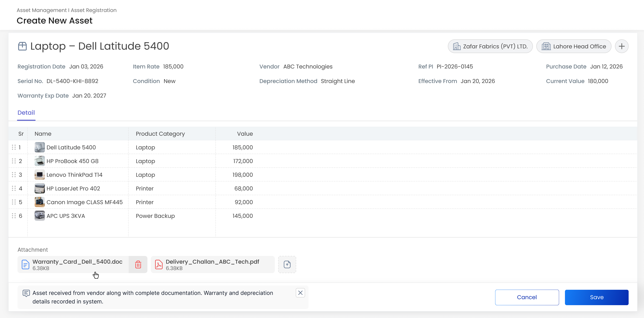Click the upload attachment icon
Screen dimensions: 644x318
pyautogui.click(x=287, y=265)
